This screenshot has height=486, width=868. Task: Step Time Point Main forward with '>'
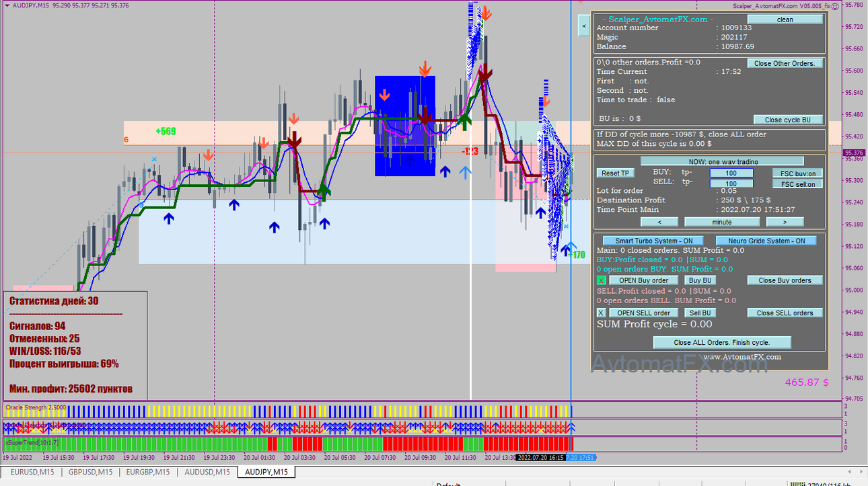(785, 222)
